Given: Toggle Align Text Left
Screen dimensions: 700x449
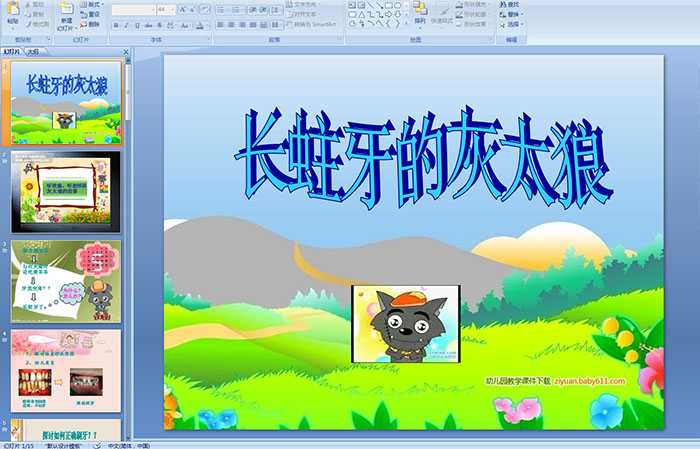Looking at the screenshot, I should click(x=220, y=25).
